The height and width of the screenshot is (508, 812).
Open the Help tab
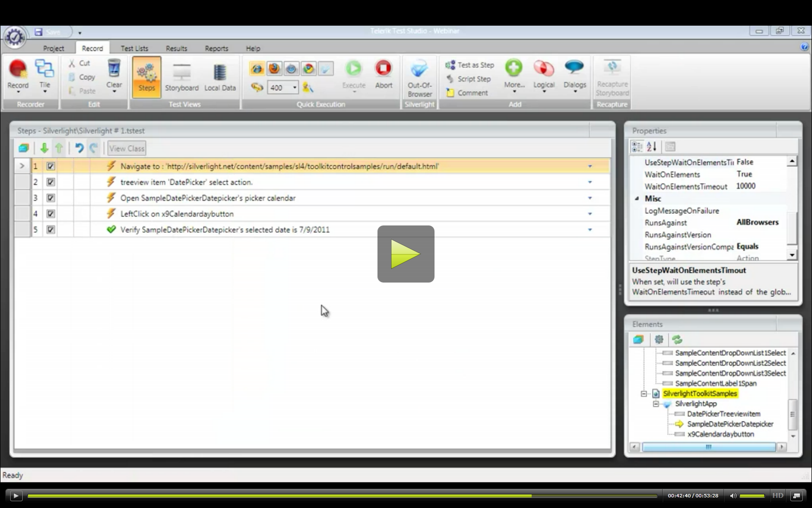click(253, 48)
